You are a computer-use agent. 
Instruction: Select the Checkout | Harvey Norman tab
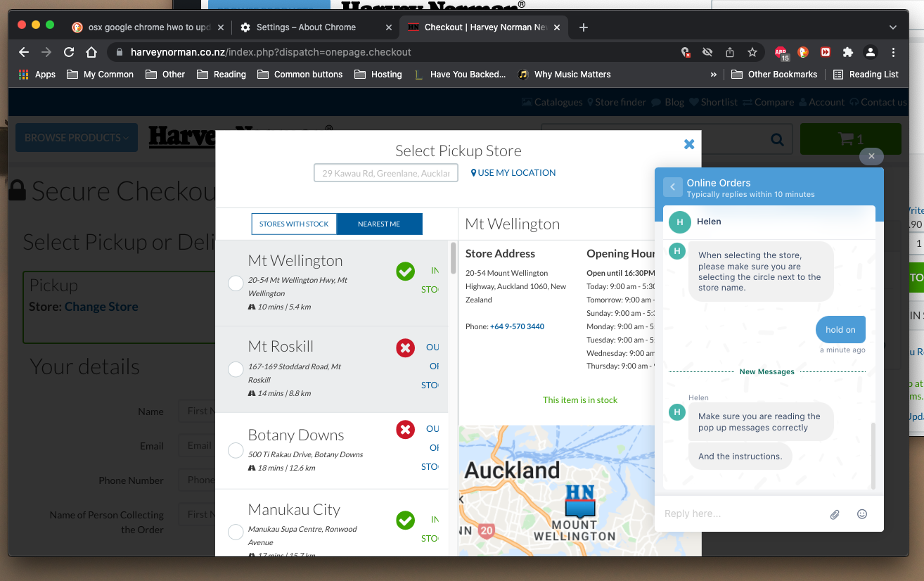pos(484,27)
